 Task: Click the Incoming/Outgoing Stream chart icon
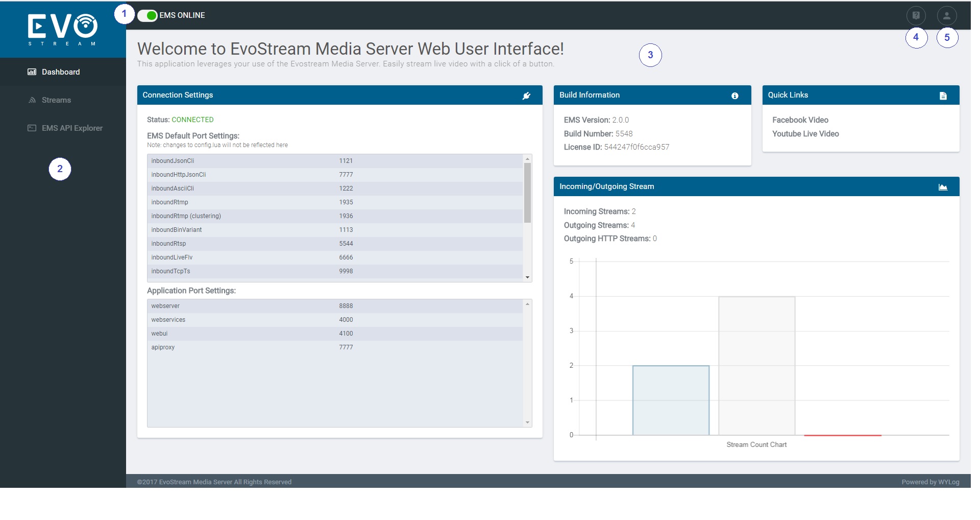(x=943, y=187)
